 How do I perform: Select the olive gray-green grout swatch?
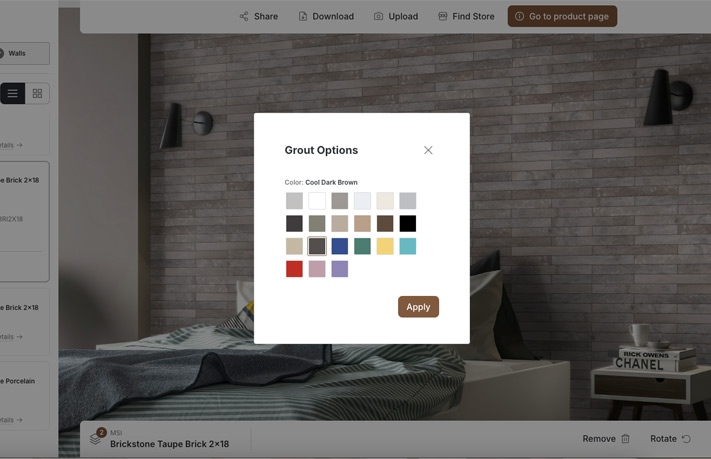coord(317,224)
